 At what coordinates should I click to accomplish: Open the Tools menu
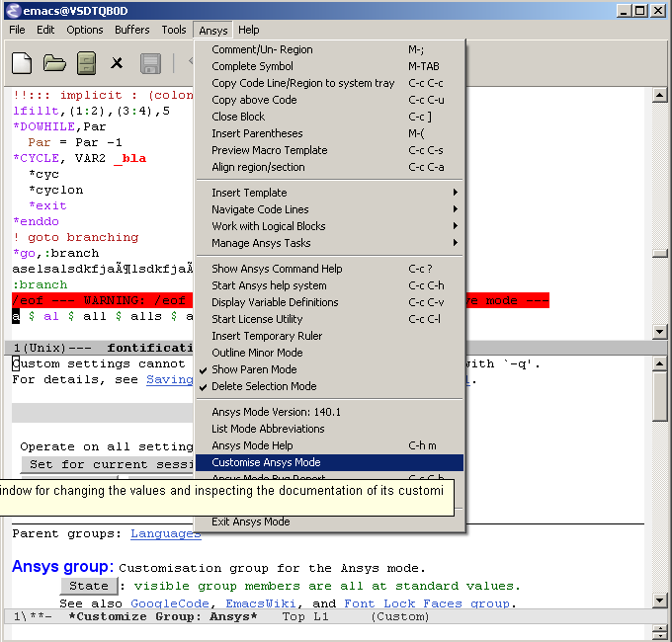tap(174, 30)
